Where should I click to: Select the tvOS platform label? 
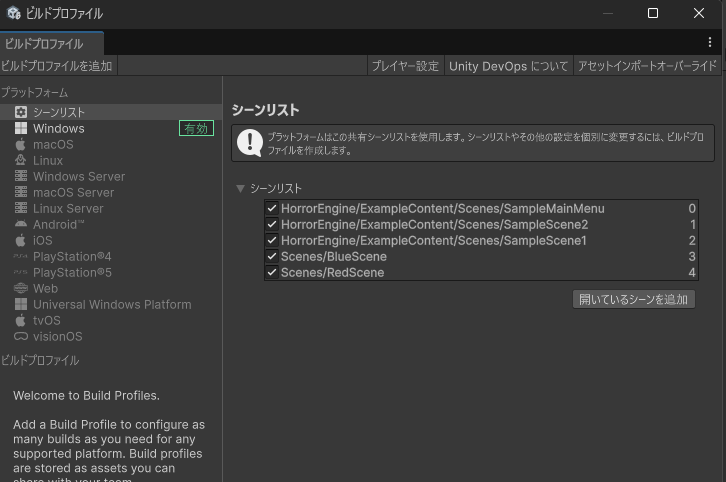point(47,320)
